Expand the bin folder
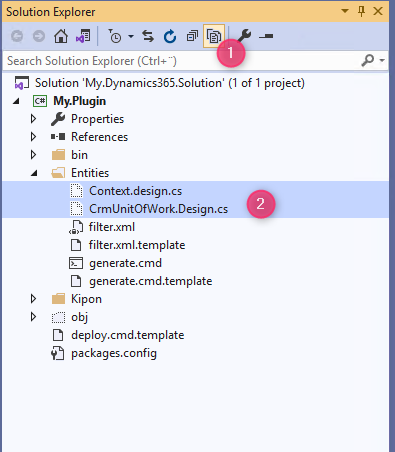Viewport: 395px width, 452px height. point(33,155)
